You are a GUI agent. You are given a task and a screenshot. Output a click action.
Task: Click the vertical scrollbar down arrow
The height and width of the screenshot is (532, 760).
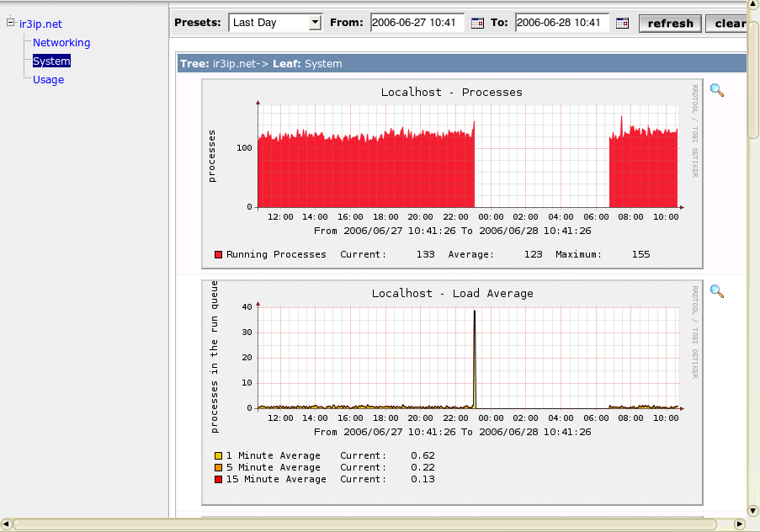point(752,511)
